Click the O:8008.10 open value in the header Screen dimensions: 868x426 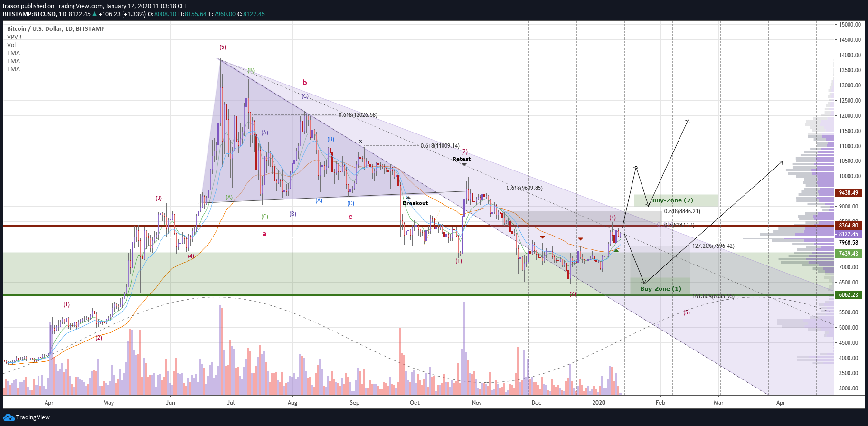(x=162, y=14)
